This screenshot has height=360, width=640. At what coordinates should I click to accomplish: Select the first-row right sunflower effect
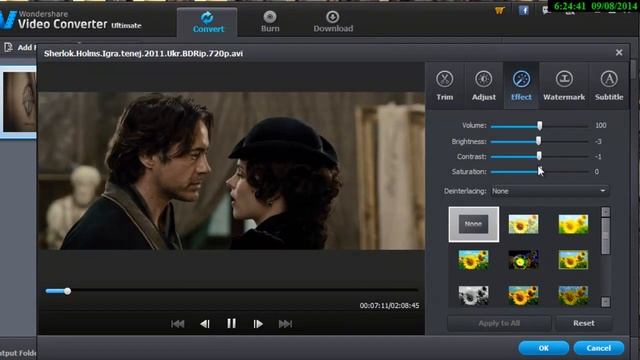click(573, 224)
